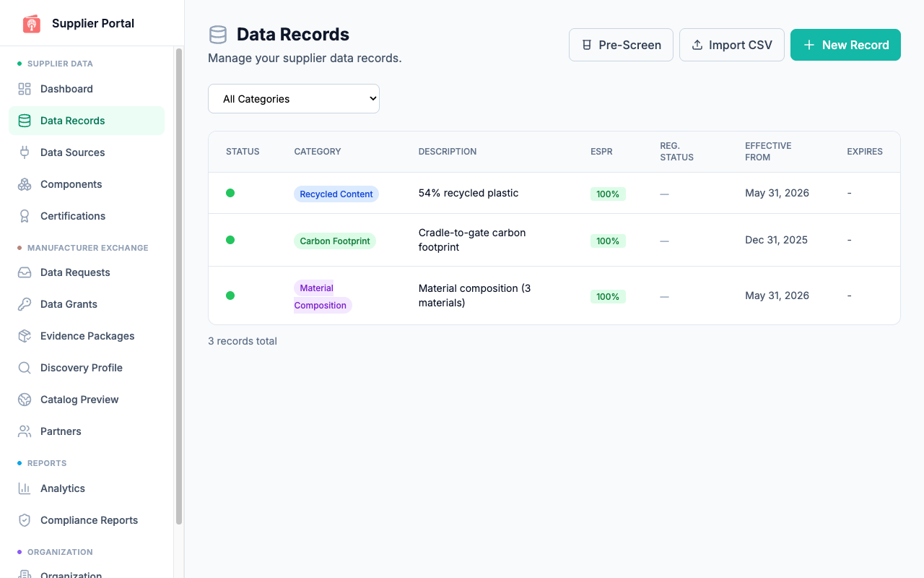This screenshot has height=578, width=924.
Task: Click the Dashboard grid icon
Action: click(x=25, y=89)
